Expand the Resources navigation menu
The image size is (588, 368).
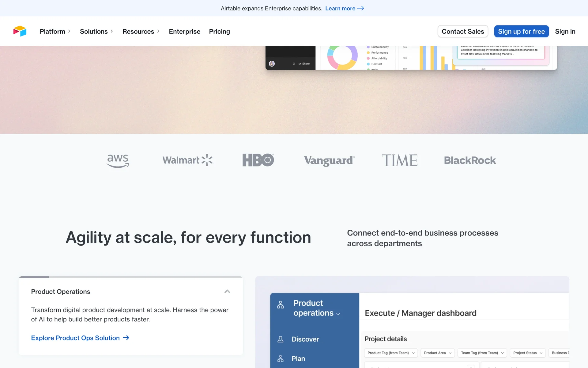(141, 31)
